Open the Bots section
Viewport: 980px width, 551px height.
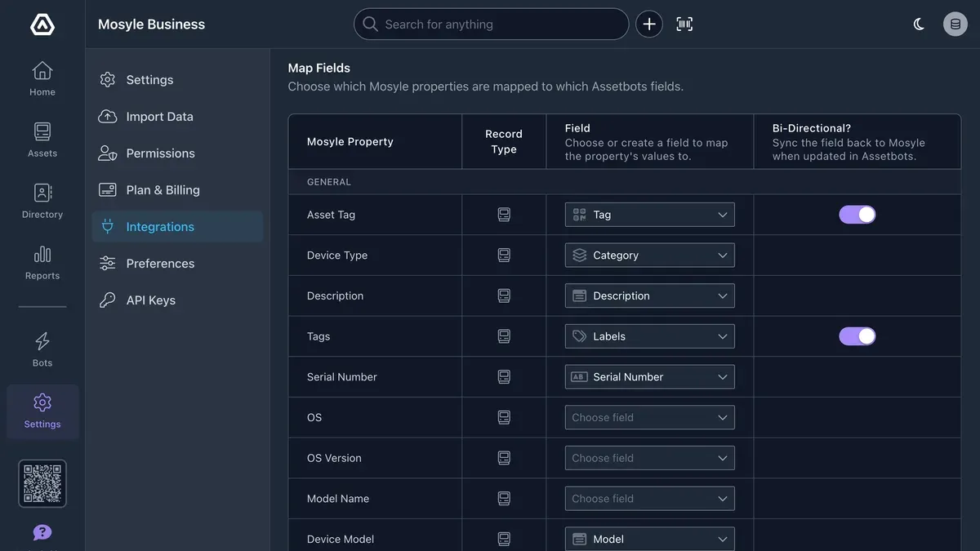tap(42, 350)
